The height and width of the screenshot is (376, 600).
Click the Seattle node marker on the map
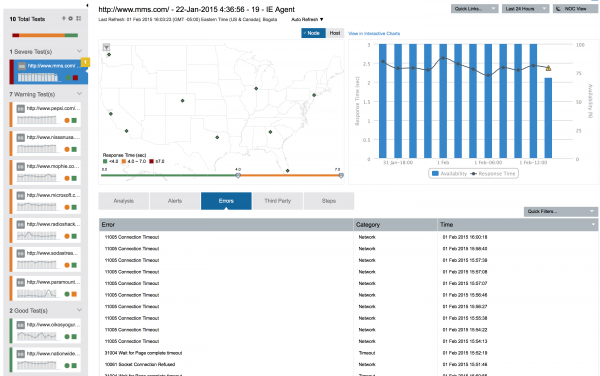tap(109, 55)
